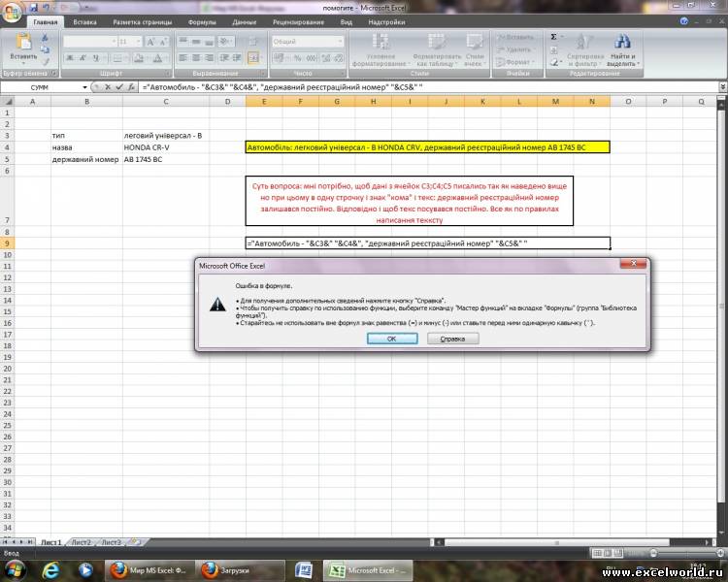
Task: Apply percent style format
Action: [298, 58]
